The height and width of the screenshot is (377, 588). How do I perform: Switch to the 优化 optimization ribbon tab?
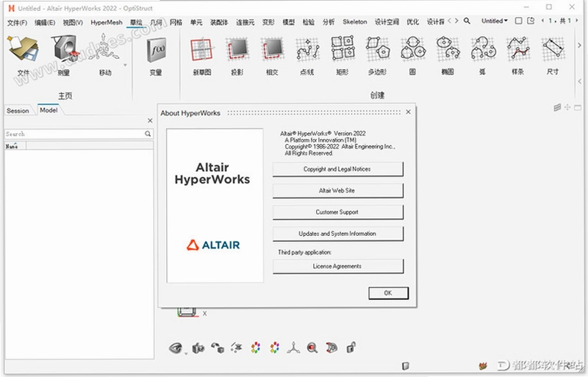click(x=412, y=22)
